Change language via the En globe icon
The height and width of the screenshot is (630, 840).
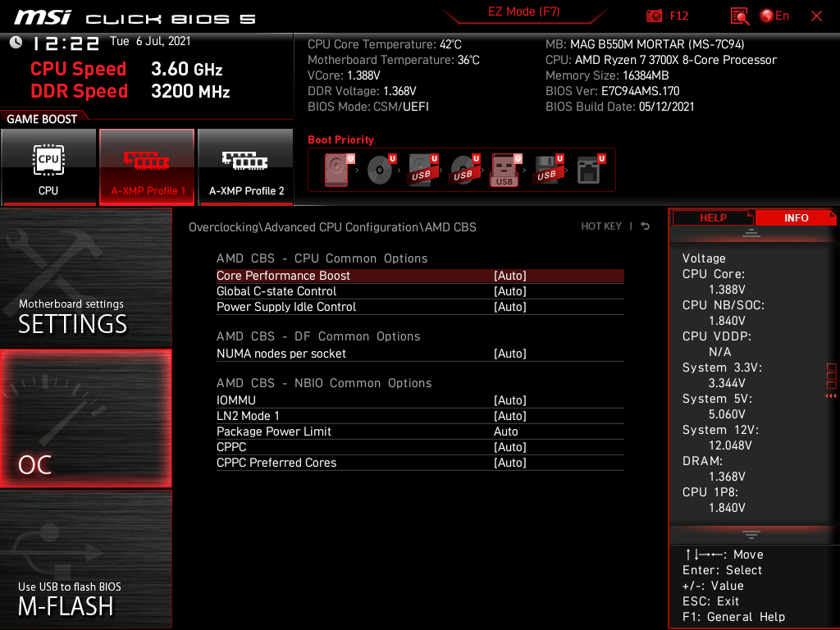pos(774,16)
